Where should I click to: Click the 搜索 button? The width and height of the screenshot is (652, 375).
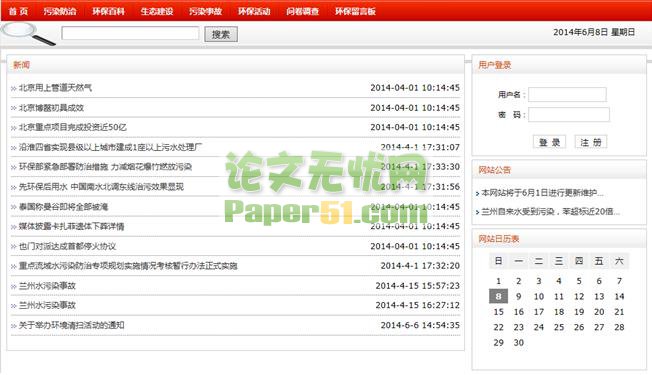[221, 34]
